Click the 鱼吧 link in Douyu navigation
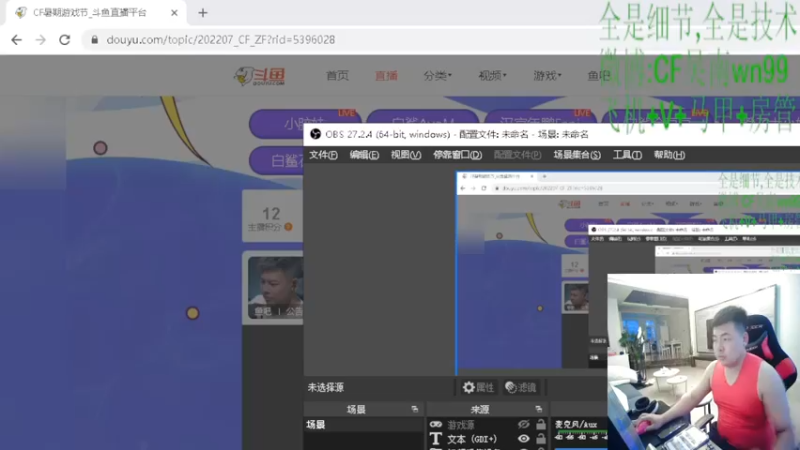Viewport: 800px width, 450px height. 598,76
